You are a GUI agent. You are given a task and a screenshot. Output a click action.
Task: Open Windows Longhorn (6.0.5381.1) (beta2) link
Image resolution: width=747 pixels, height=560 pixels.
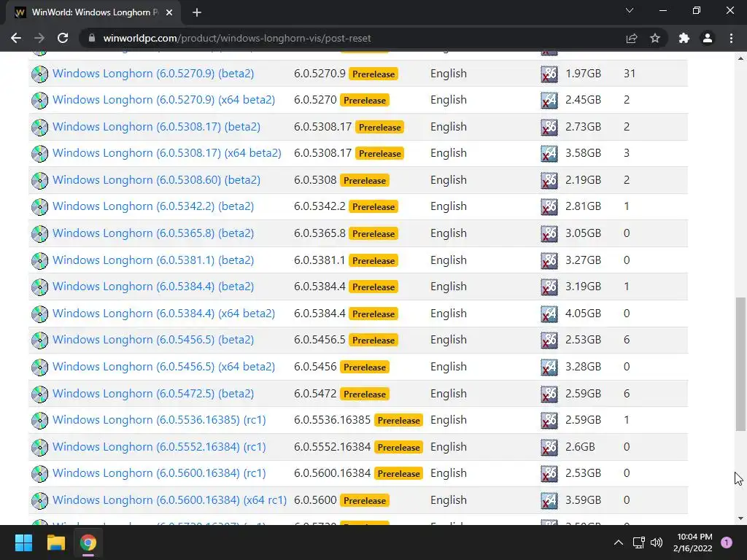click(153, 260)
